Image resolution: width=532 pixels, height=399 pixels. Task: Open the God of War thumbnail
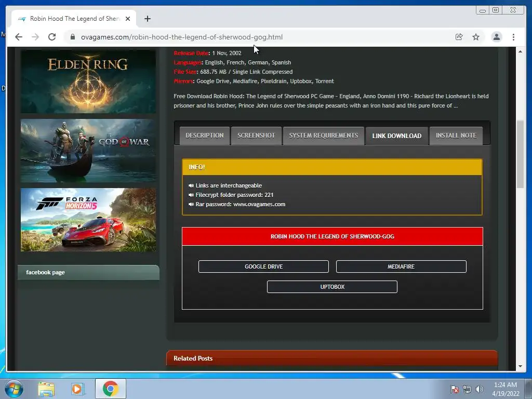click(x=88, y=150)
